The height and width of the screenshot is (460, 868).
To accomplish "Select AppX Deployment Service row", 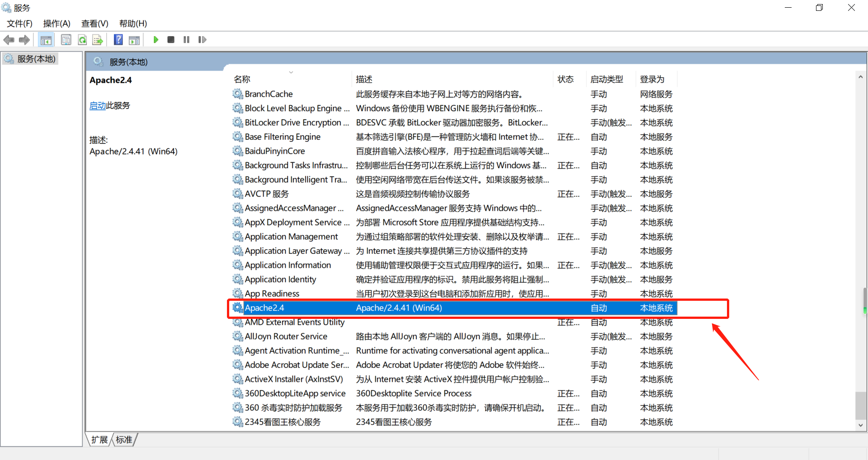I will click(x=454, y=223).
